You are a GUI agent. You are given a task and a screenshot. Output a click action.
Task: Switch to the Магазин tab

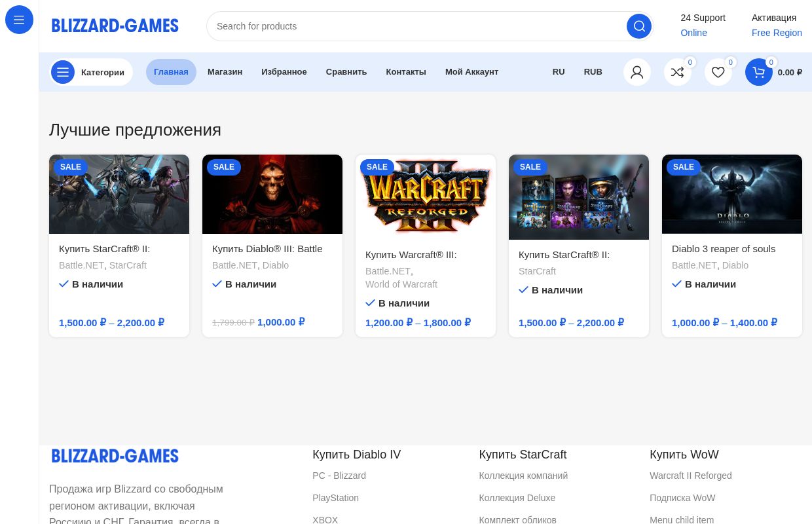pyautogui.click(x=225, y=72)
